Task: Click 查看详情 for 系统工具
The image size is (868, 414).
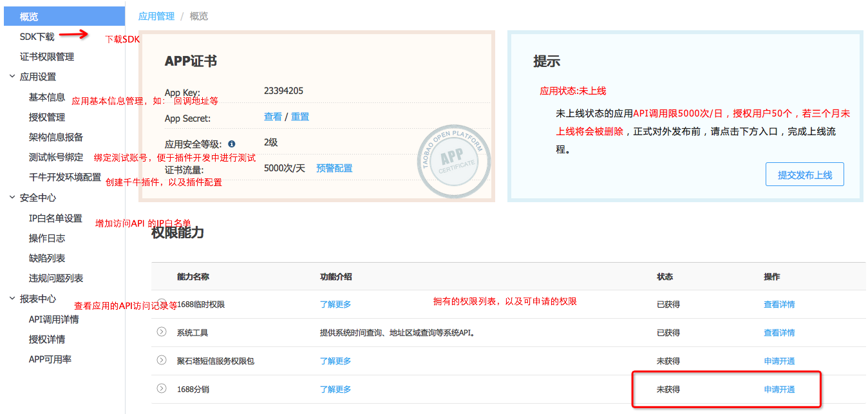Action: coord(779,333)
